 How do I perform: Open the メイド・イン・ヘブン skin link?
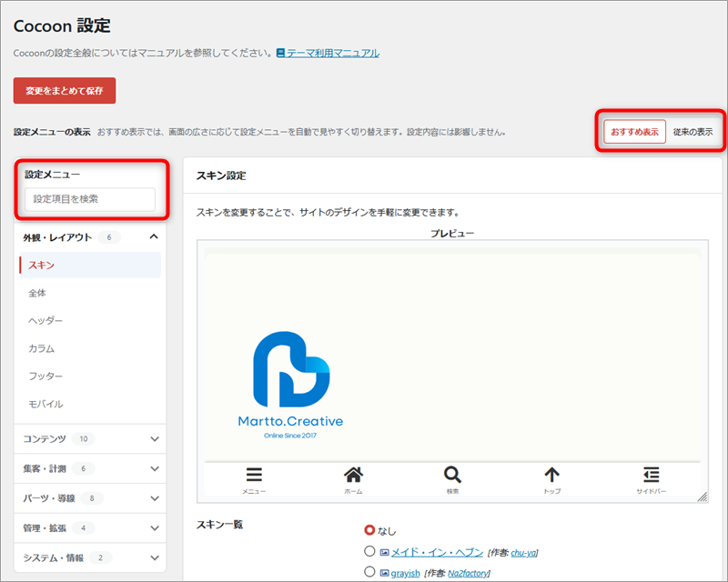point(437,552)
